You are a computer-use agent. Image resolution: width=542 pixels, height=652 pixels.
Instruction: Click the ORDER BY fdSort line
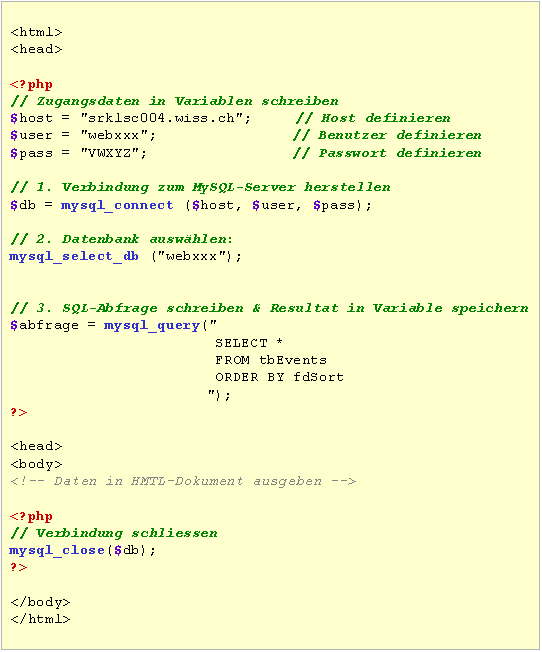(280, 377)
